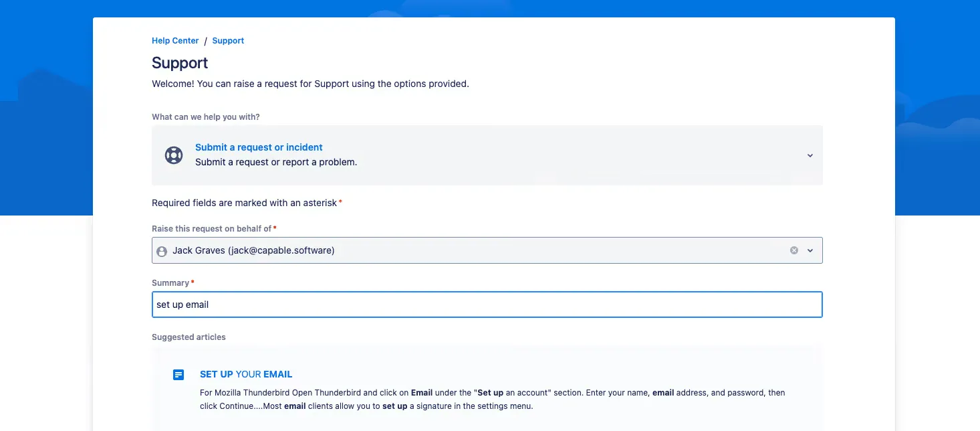This screenshot has width=980, height=431.
Task: Click the user avatar icon beside Jack Graves
Action: pyautogui.click(x=162, y=251)
